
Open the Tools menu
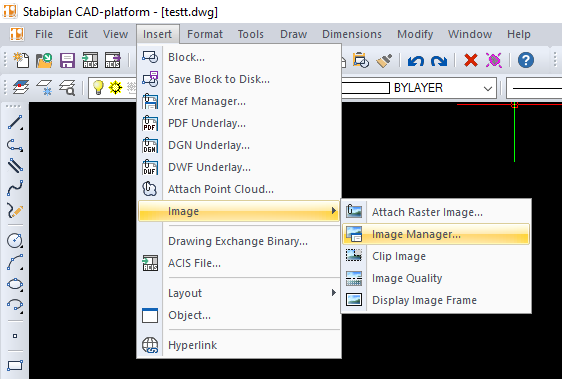[251, 34]
